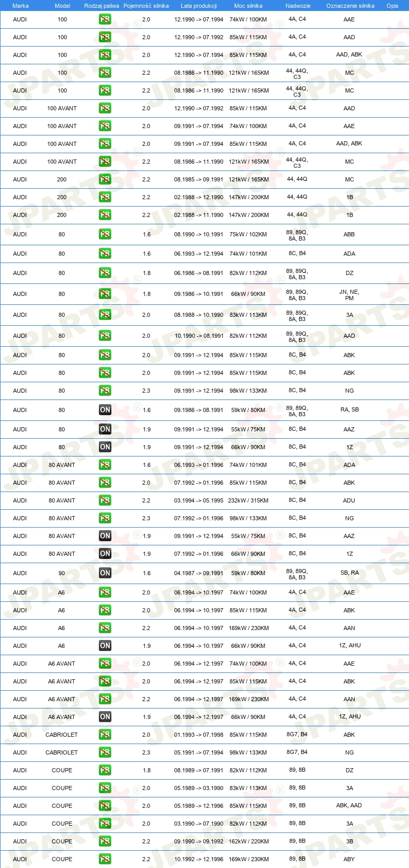Select the diesel ON icon for Audi 80 AAZ
The height and width of the screenshot is (868, 409).
(105, 429)
